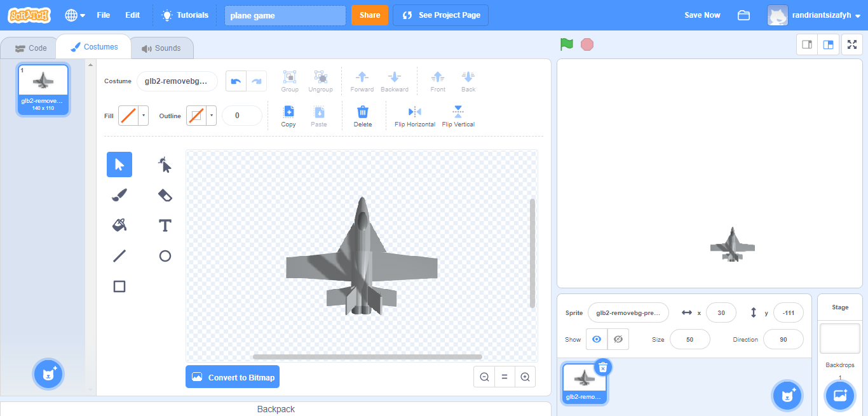The height and width of the screenshot is (416, 868).
Task: Send layer Backward
Action: pyautogui.click(x=395, y=81)
